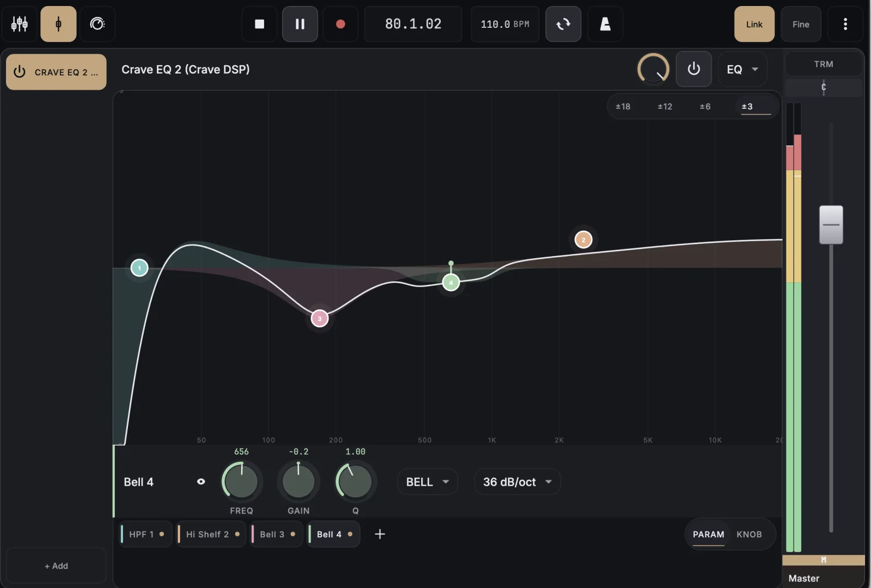Viewport: 871px width, 588px height.
Task: Select EQ node 2 on the curve
Action: pyautogui.click(x=584, y=239)
